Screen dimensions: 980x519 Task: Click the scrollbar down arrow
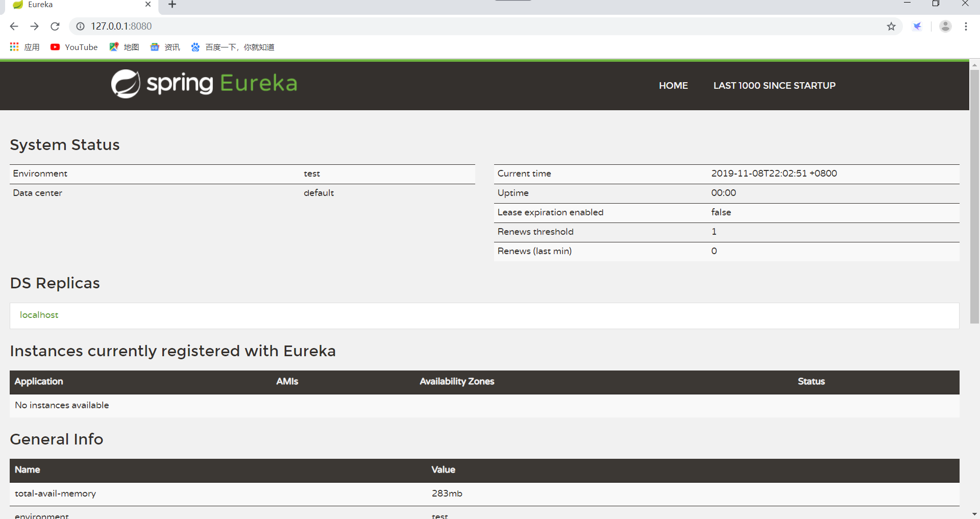pyautogui.click(x=974, y=514)
